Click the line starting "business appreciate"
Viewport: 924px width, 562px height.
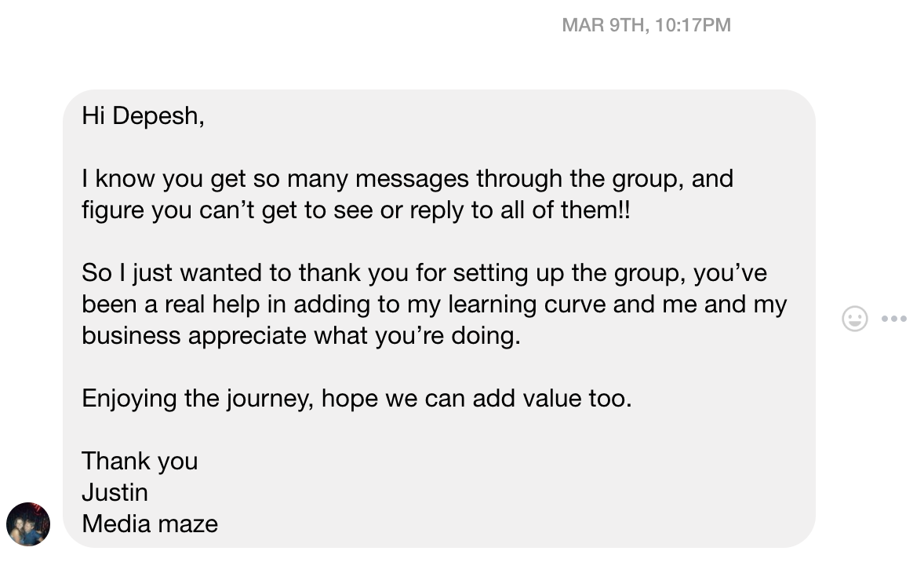pyautogui.click(x=300, y=336)
